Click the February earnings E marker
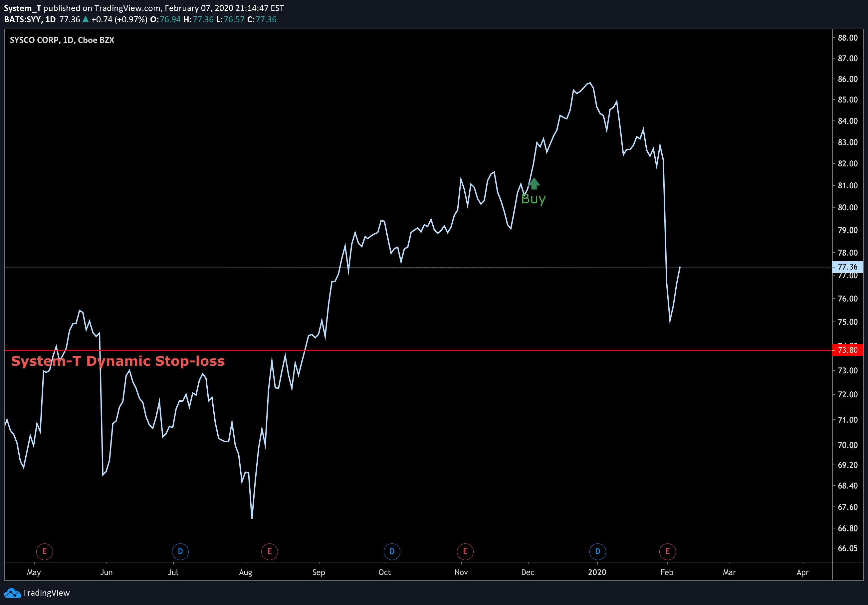The image size is (868, 605). tap(668, 551)
